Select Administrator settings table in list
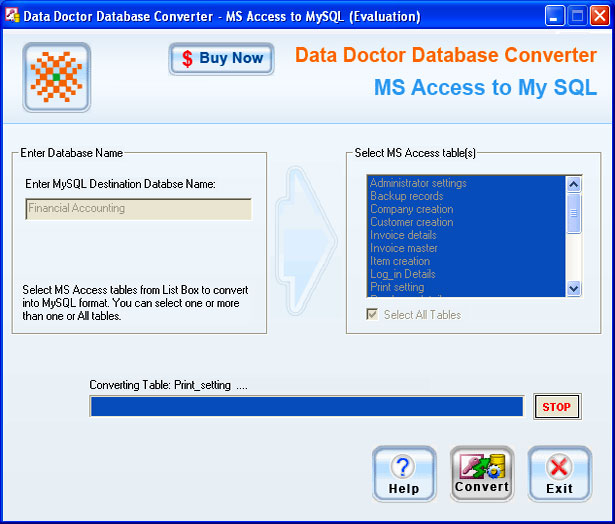This screenshot has height=524, width=615. tap(466, 183)
